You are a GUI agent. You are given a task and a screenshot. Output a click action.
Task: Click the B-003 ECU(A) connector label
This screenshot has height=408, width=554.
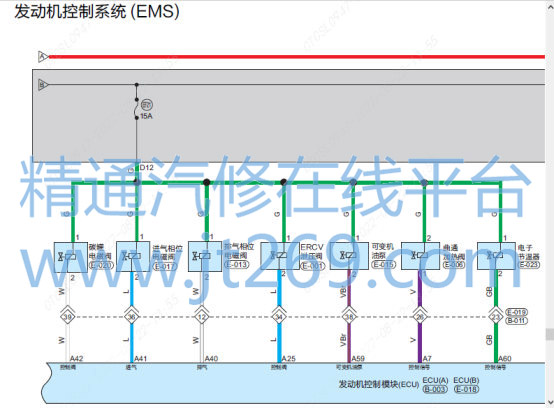tap(435, 389)
